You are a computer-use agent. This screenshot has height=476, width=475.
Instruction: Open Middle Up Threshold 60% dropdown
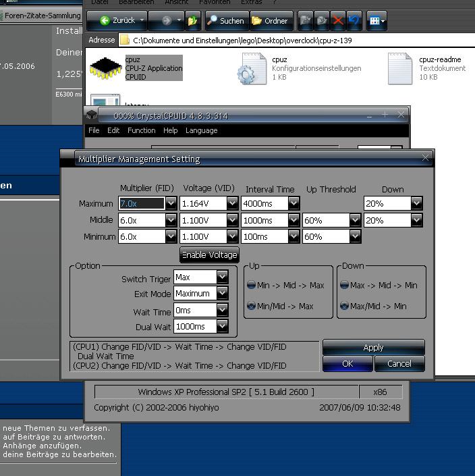coord(355,220)
